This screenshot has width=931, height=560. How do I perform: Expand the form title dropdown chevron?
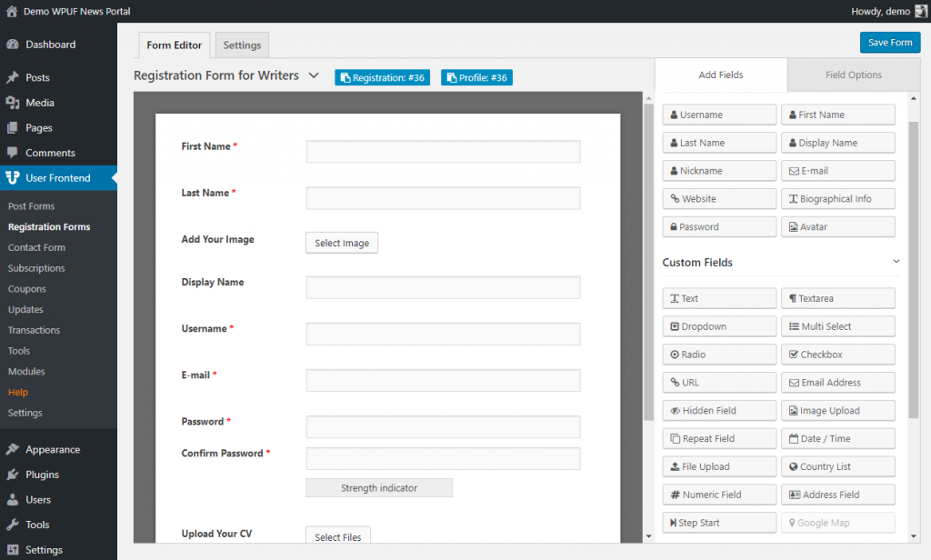point(314,75)
